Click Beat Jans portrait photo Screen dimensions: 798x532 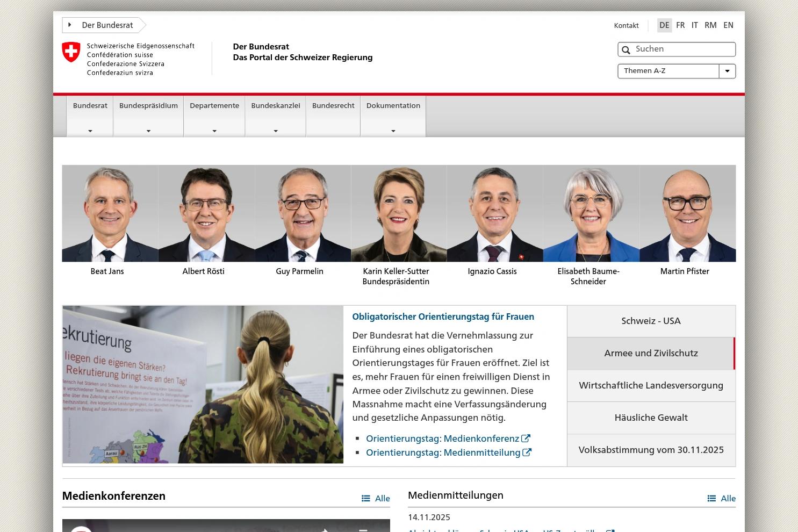tap(110, 213)
